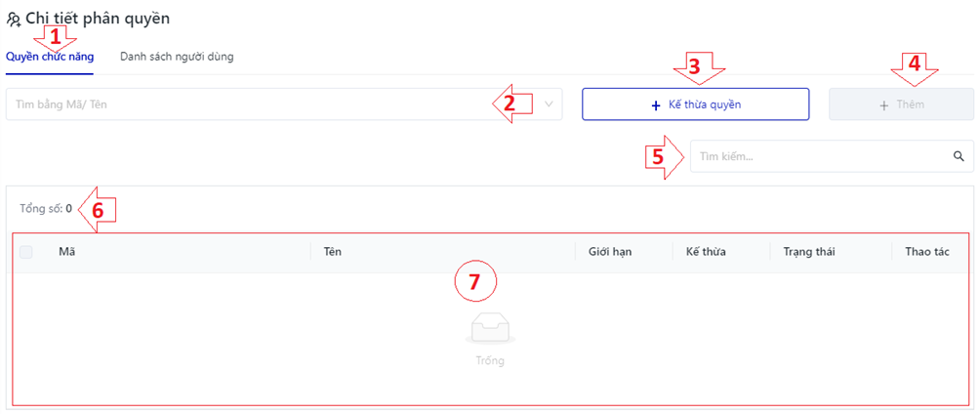This screenshot has height=414, width=980.
Task: Click the plus icon on the Thêm button
Action: click(x=884, y=104)
